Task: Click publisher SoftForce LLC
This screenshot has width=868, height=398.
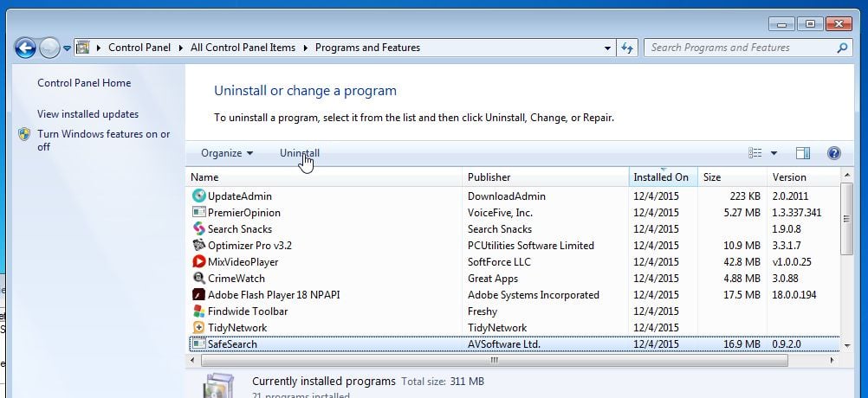Action: click(x=499, y=262)
